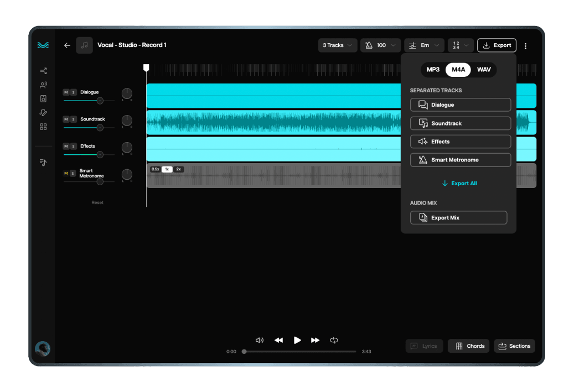
Task: Expand the 3 Tracks dropdown
Action: tap(337, 45)
